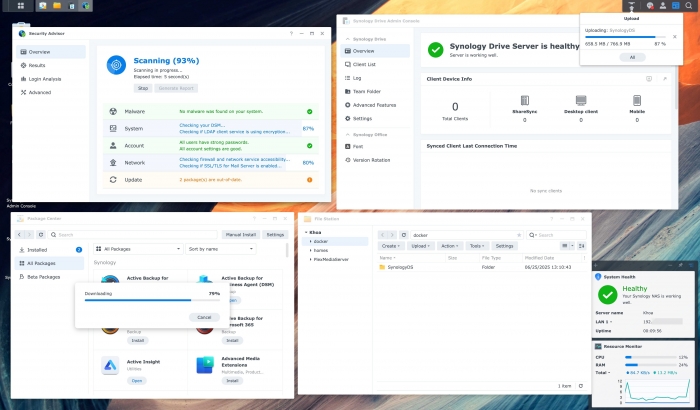Refresh the Package Center list
700x410 pixels.
pos(41,234)
